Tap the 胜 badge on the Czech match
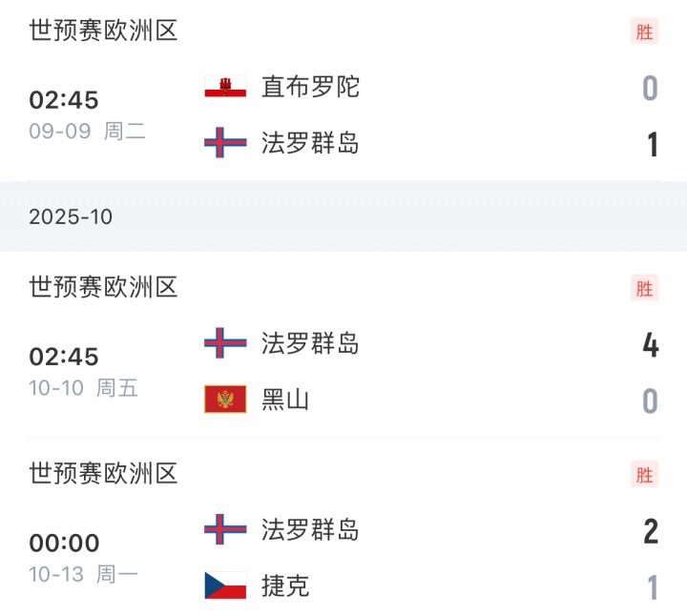 (645, 474)
